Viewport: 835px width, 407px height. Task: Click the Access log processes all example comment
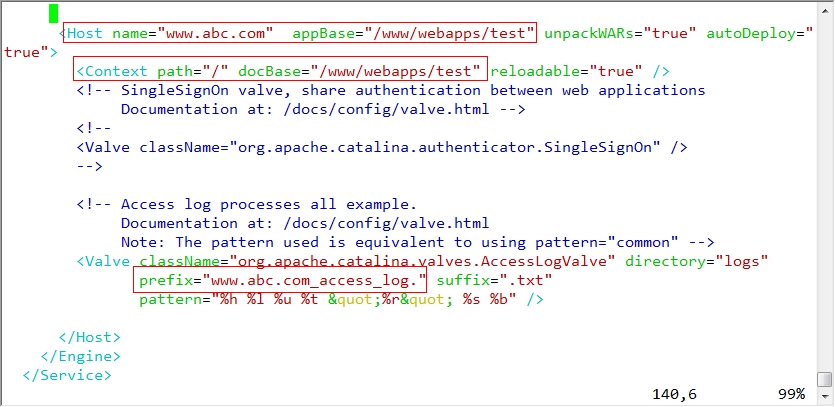pos(247,205)
